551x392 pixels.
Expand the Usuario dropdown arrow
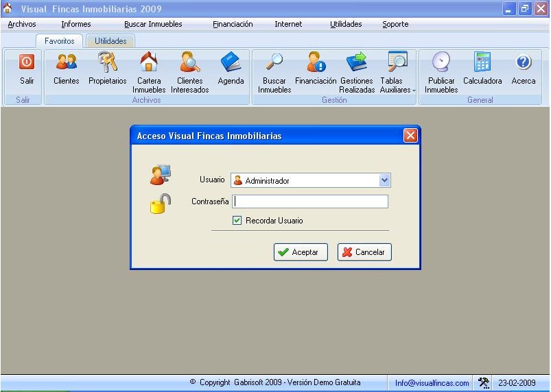point(384,180)
